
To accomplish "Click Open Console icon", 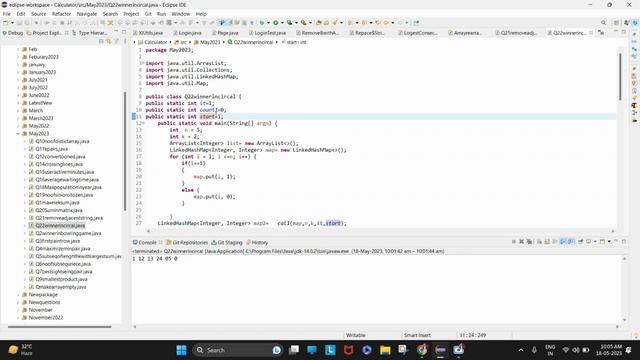I will 602,242.
